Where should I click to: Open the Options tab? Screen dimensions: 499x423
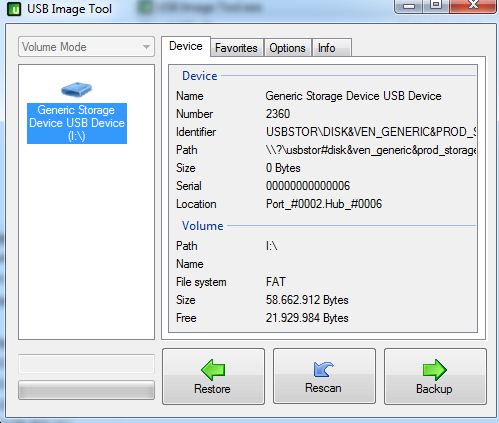(x=287, y=48)
